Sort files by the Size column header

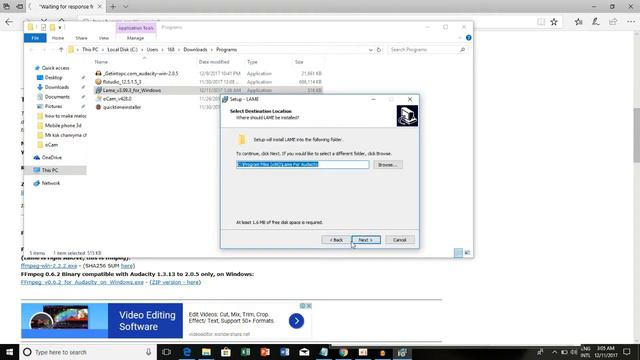(x=299, y=62)
